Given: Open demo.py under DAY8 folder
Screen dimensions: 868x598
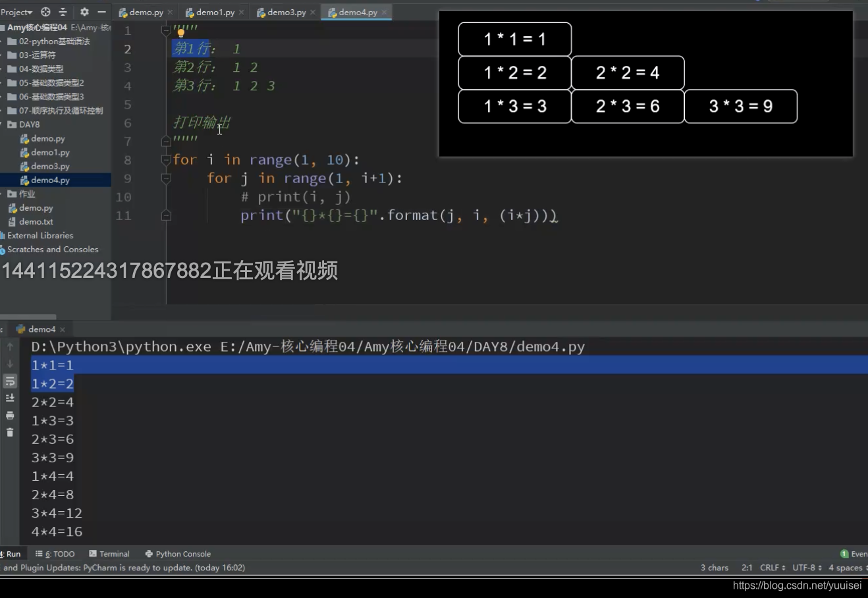Looking at the screenshot, I should pyautogui.click(x=43, y=139).
